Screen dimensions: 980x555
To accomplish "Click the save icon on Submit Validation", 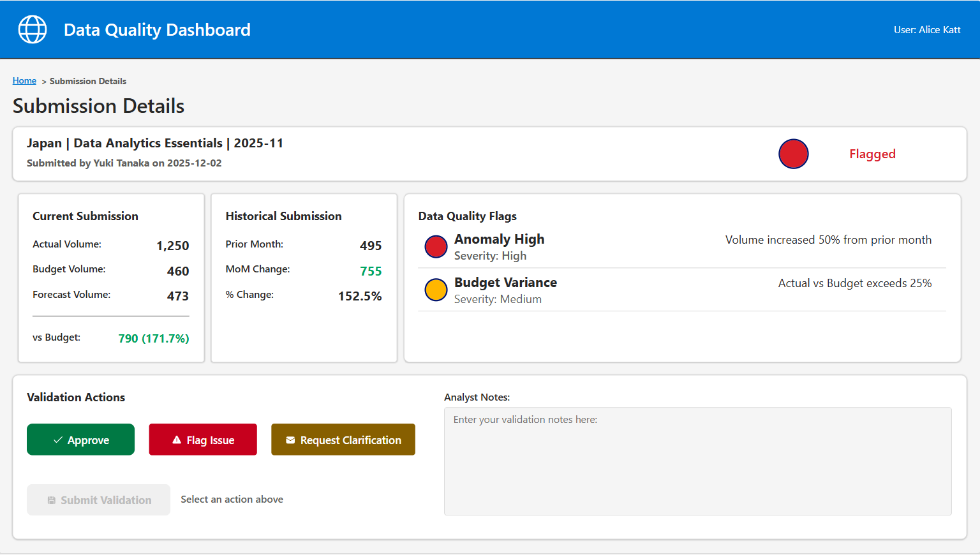I will 52,500.
